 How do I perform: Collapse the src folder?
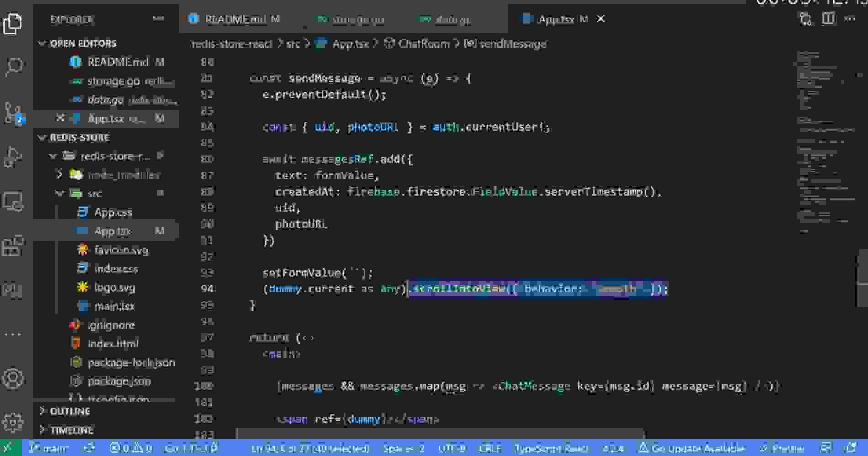click(x=60, y=193)
